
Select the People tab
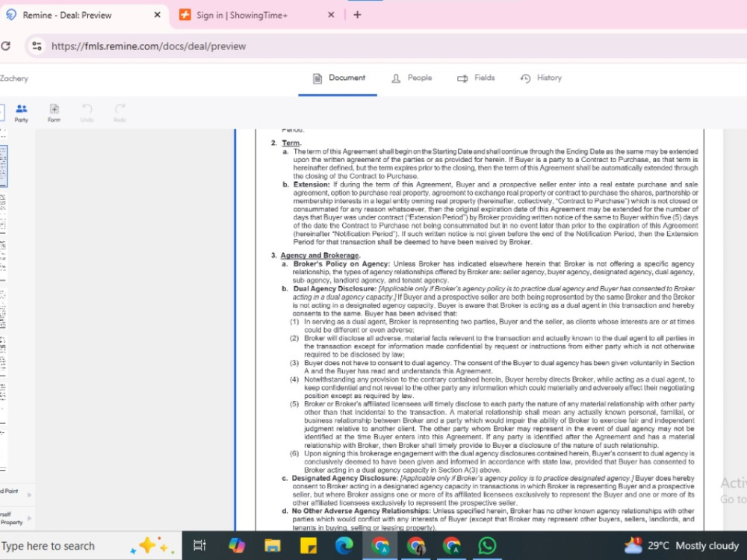point(412,78)
